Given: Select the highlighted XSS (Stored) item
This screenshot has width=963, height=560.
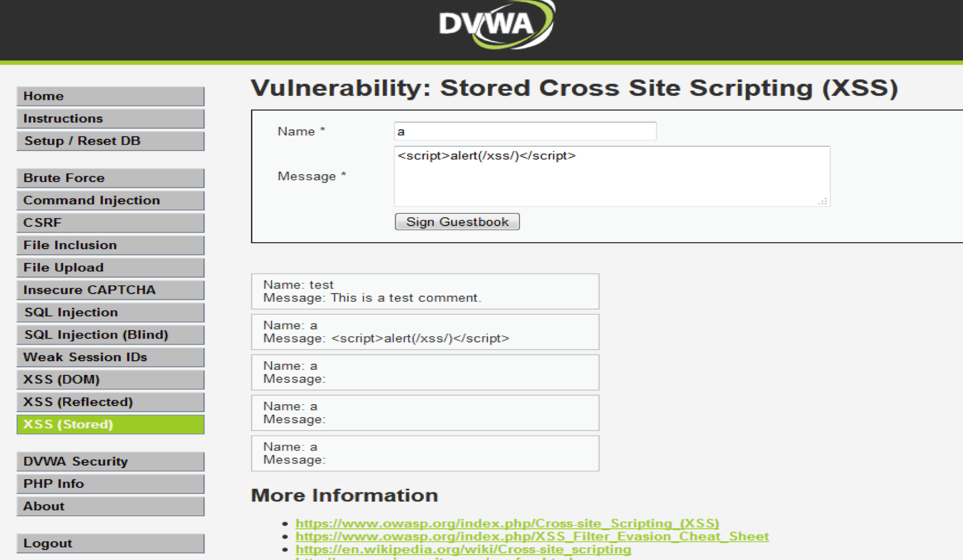Looking at the screenshot, I should point(111,424).
